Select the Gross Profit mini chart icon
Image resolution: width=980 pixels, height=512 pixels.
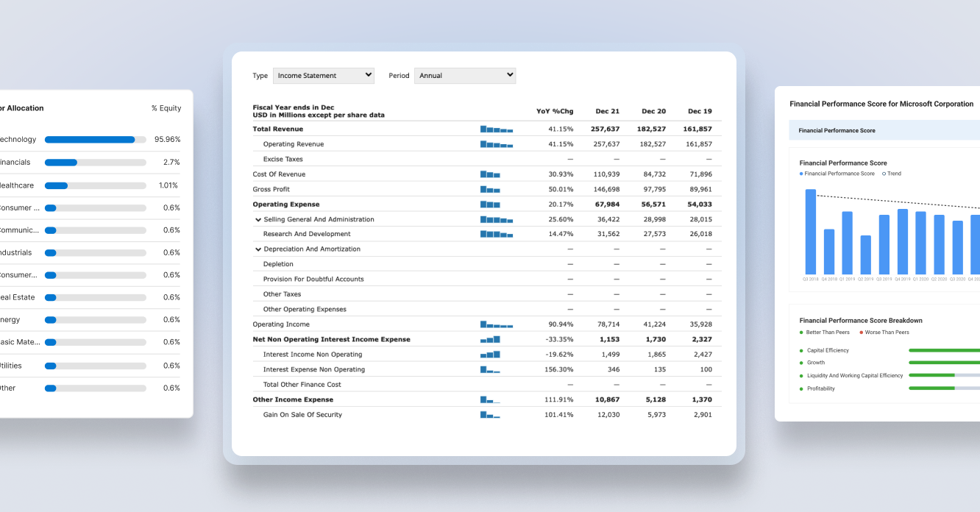click(489, 189)
